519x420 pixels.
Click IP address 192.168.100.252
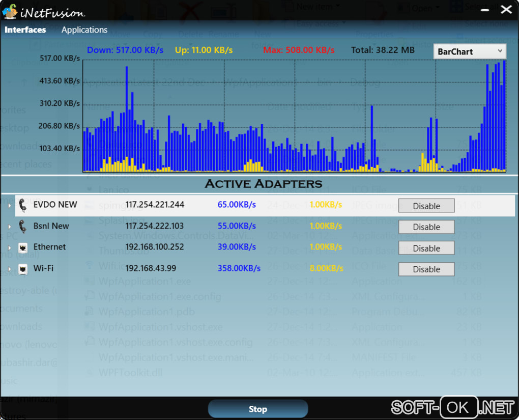pyautogui.click(x=154, y=247)
